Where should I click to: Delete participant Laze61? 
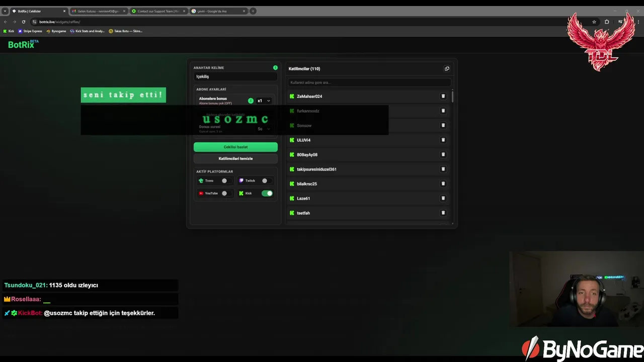tap(443, 198)
